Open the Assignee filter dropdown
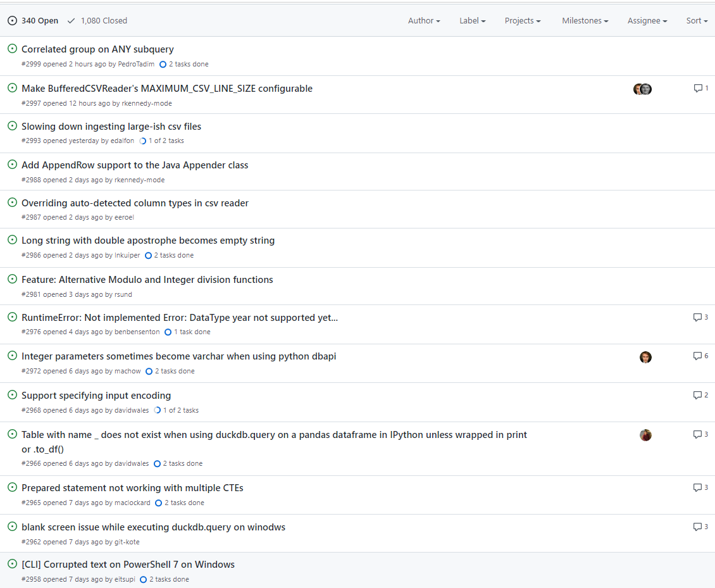Viewport: 715px width, 588px height. [x=647, y=20]
